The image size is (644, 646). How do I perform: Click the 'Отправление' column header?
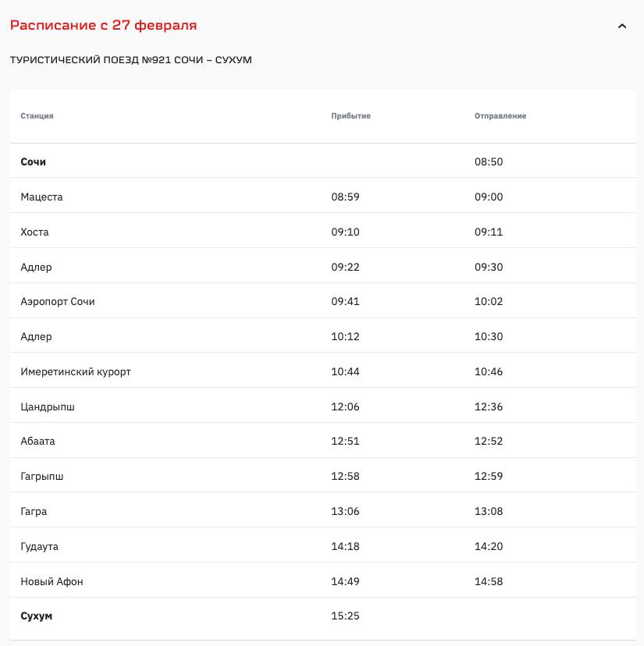(x=500, y=116)
